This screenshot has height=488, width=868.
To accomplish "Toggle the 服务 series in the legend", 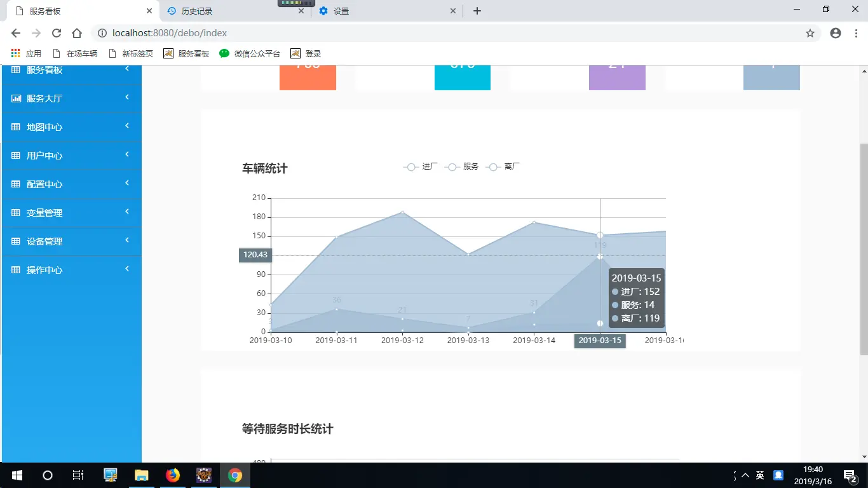I will pyautogui.click(x=462, y=166).
